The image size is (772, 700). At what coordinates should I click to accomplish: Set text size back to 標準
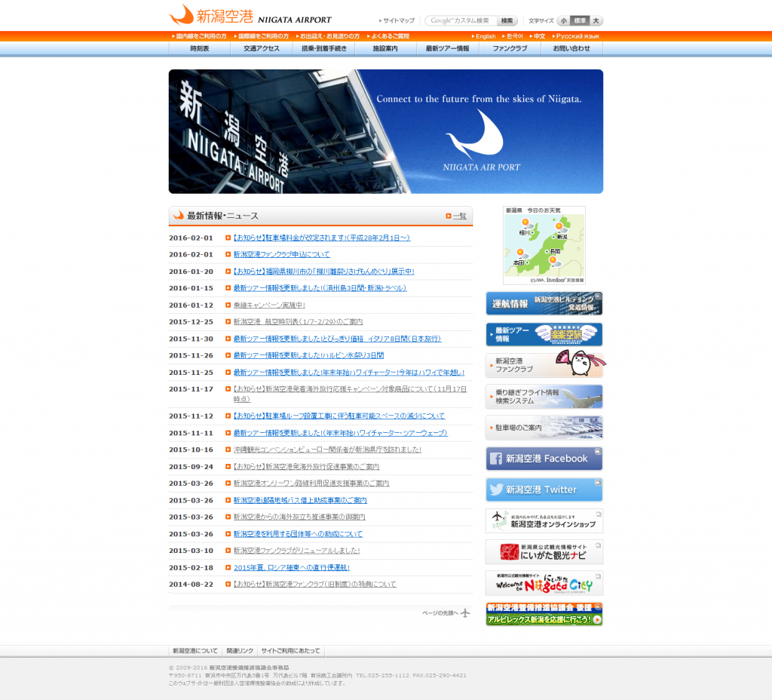(581, 20)
